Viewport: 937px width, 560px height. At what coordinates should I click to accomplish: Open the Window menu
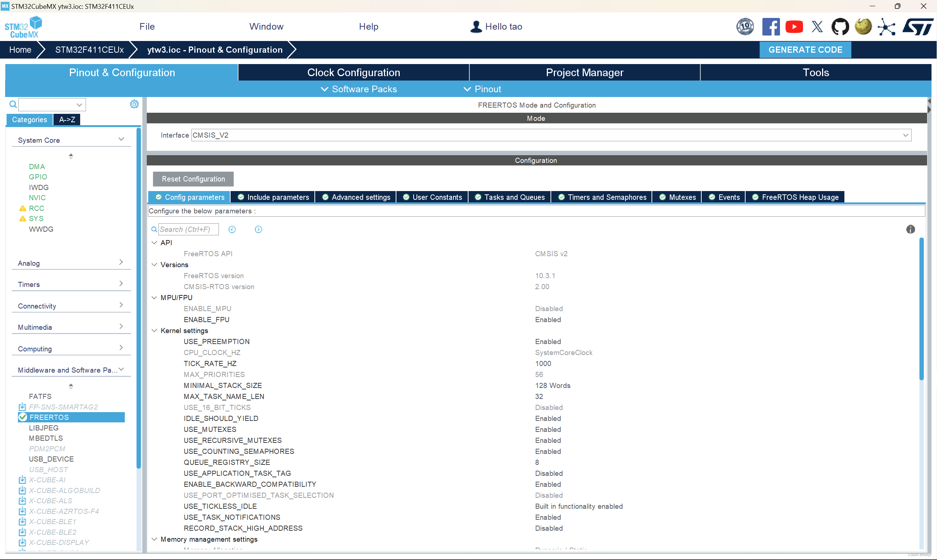(x=266, y=26)
